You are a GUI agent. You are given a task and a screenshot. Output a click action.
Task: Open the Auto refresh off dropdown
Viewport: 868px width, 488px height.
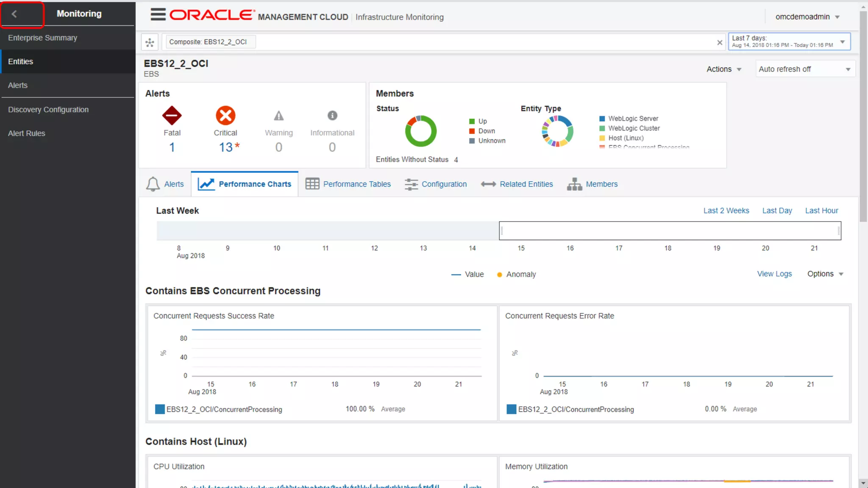tap(805, 69)
